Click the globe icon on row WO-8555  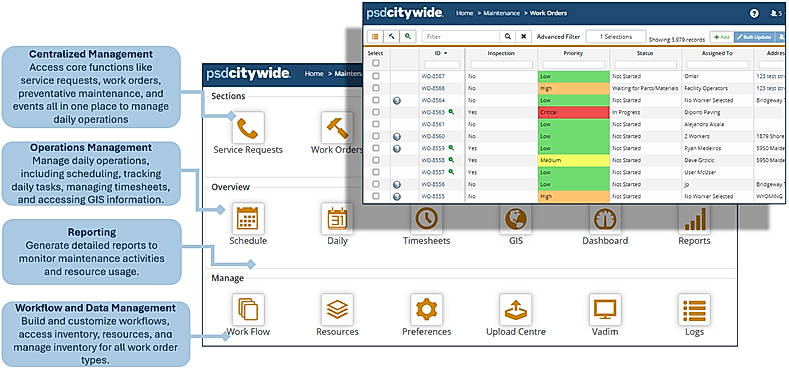pos(397,196)
